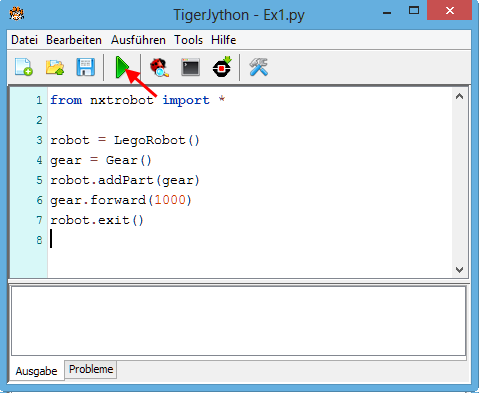Screen dimensions: 479x393
Task: Click line number 2 in the gutter
Action: click(x=39, y=120)
